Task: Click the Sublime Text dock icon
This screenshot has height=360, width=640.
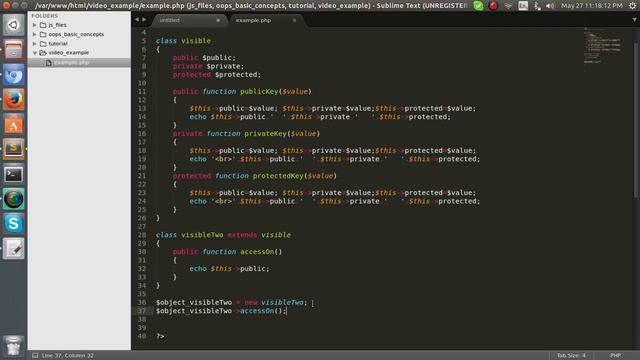Action: coord(13,149)
